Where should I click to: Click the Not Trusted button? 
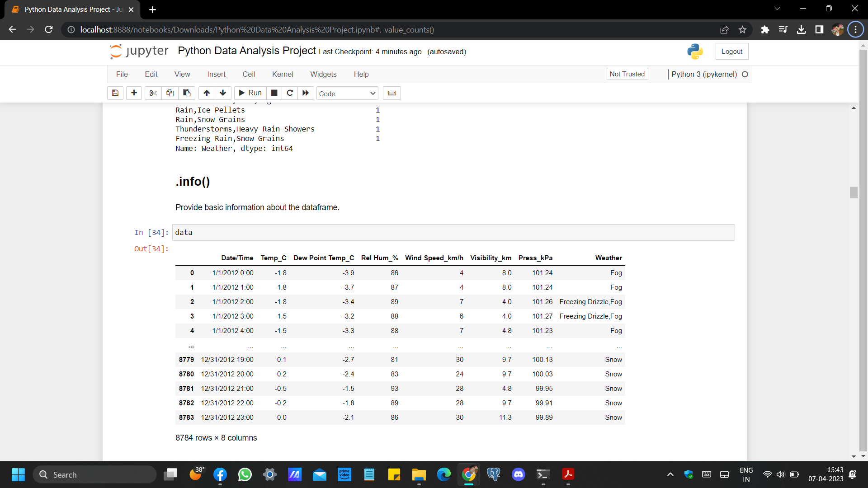[627, 74]
